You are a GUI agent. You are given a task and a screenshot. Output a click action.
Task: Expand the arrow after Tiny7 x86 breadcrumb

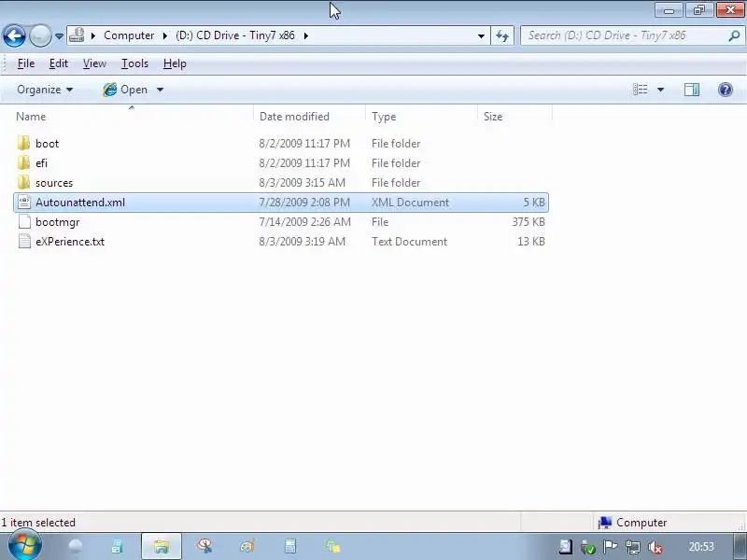(306, 35)
